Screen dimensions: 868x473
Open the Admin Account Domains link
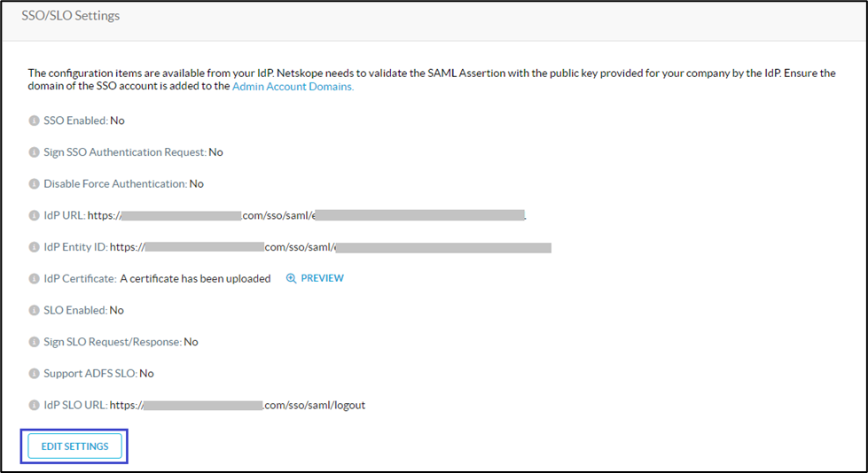click(293, 87)
